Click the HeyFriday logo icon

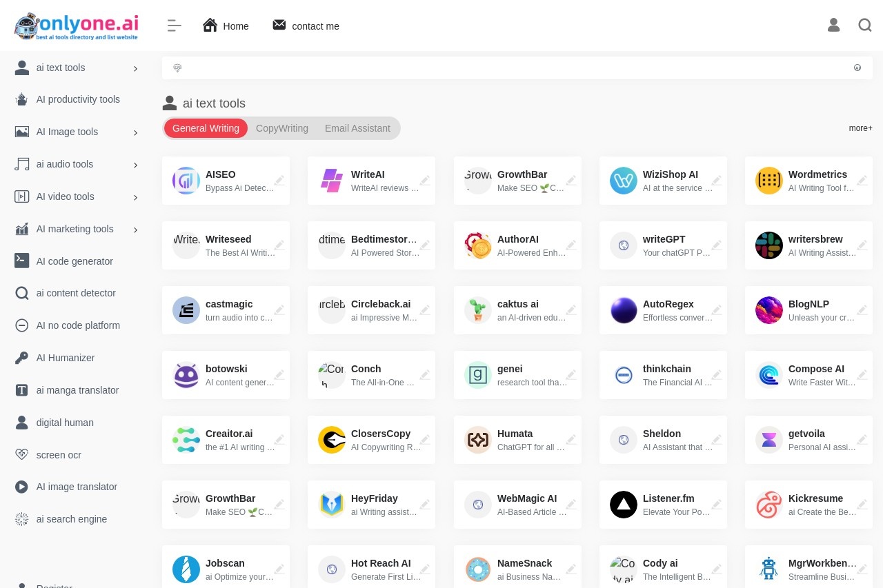point(332,505)
